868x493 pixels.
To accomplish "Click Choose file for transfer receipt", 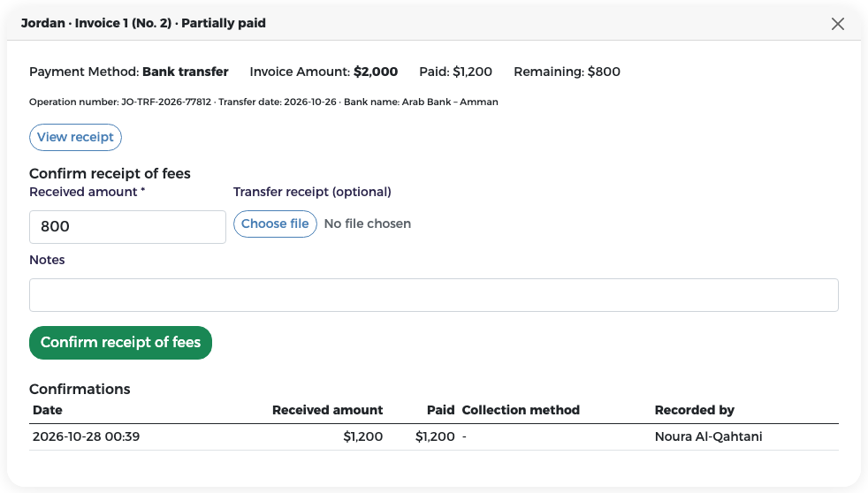I will tap(275, 224).
